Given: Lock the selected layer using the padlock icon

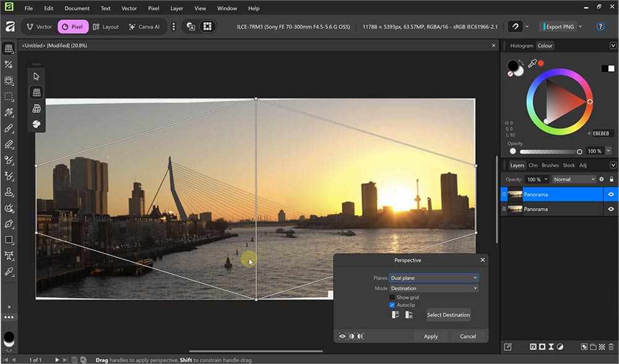Looking at the screenshot, I should click(612, 179).
